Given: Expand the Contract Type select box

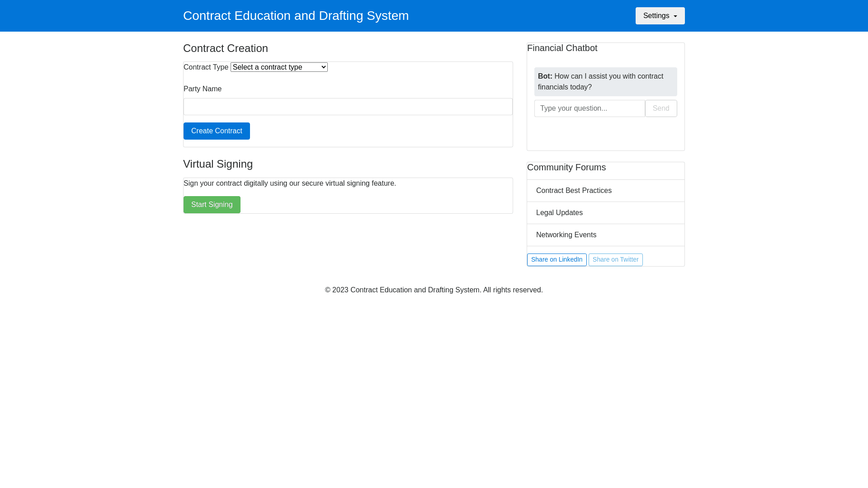Looking at the screenshot, I should (279, 67).
